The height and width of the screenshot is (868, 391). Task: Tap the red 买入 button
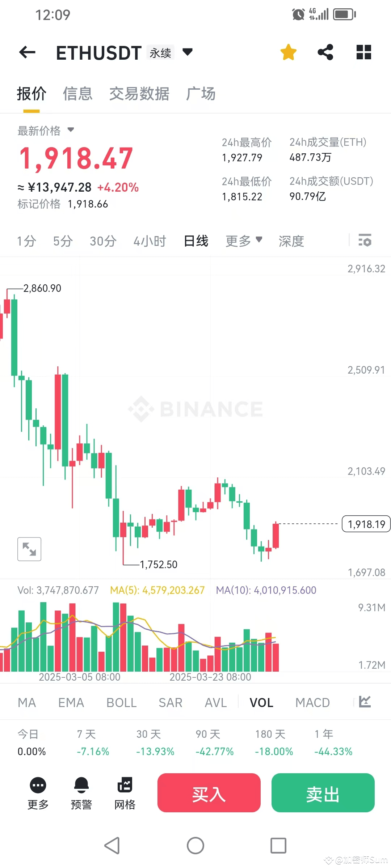coord(209,793)
